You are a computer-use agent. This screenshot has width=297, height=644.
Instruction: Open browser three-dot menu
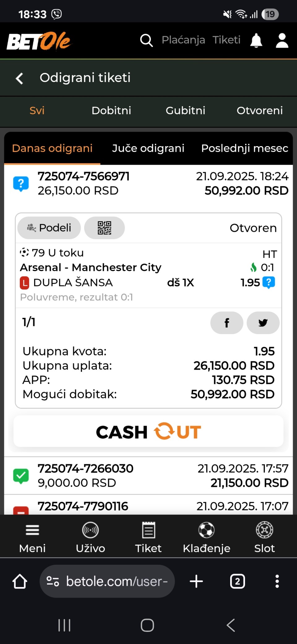click(277, 581)
